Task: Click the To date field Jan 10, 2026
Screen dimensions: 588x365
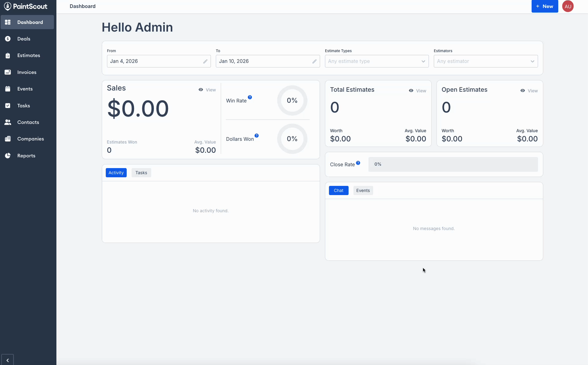Action: click(268, 61)
